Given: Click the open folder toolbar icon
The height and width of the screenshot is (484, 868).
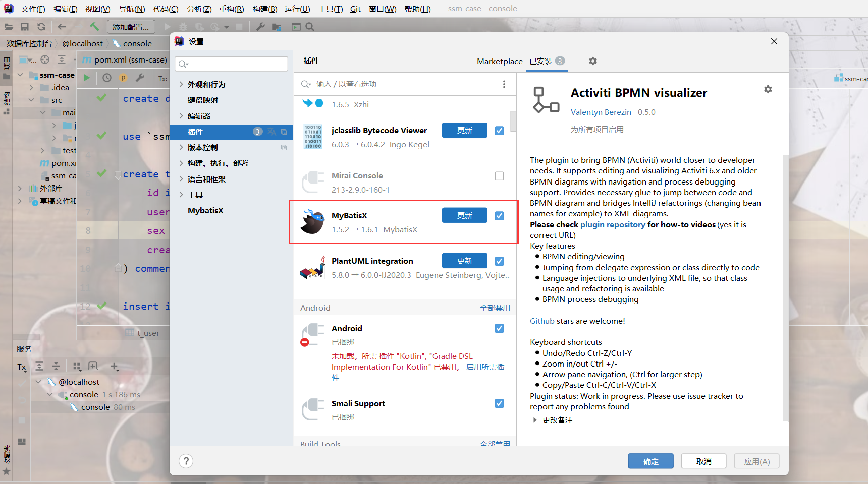Looking at the screenshot, I should point(9,27).
